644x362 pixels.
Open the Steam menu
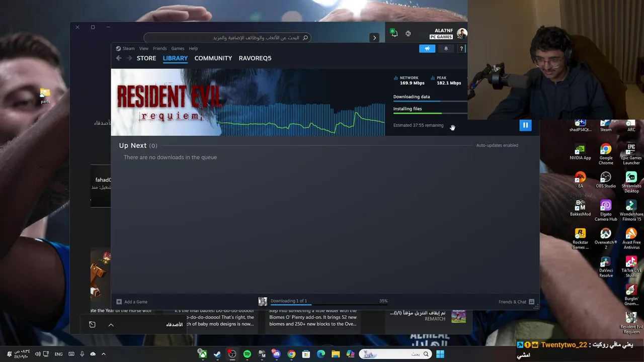click(125, 49)
